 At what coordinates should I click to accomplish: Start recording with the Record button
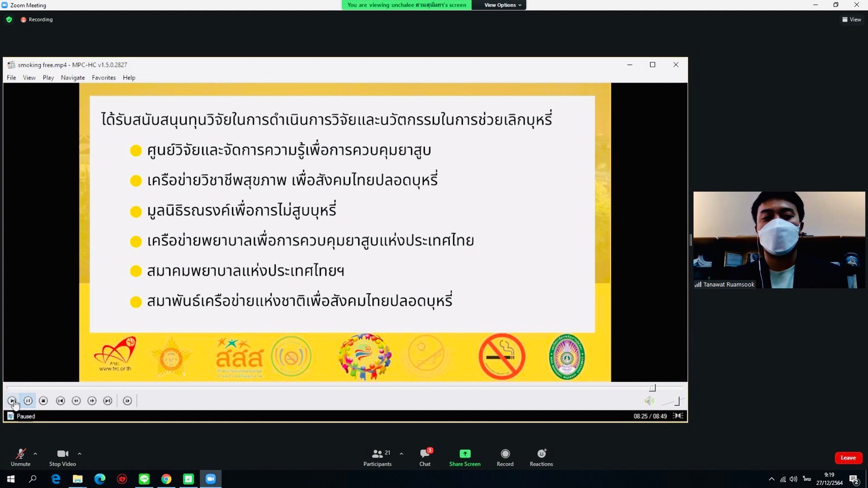[505, 457]
